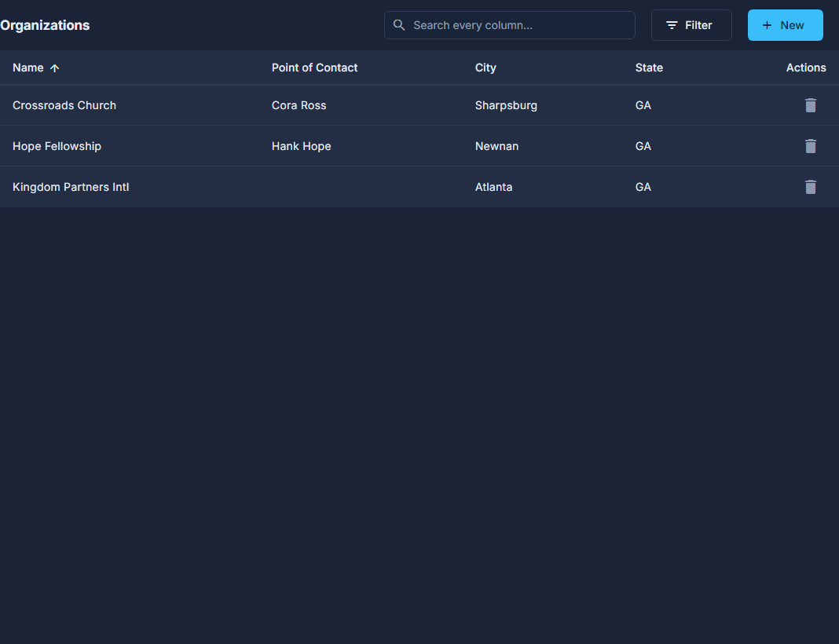The image size is (839, 644).
Task: Open the Kingdom Partners Intl row
Action: click(419, 187)
